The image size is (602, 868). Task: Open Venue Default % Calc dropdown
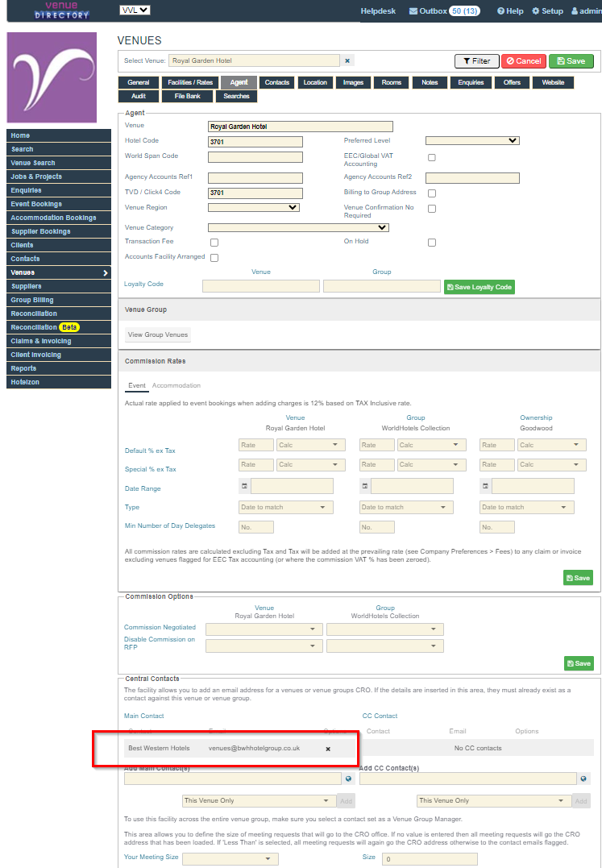tap(310, 445)
